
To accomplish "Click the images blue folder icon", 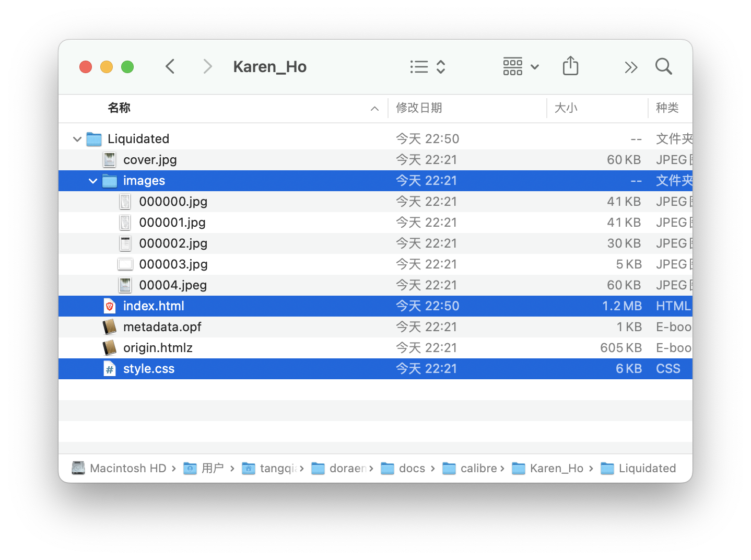I will (109, 180).
